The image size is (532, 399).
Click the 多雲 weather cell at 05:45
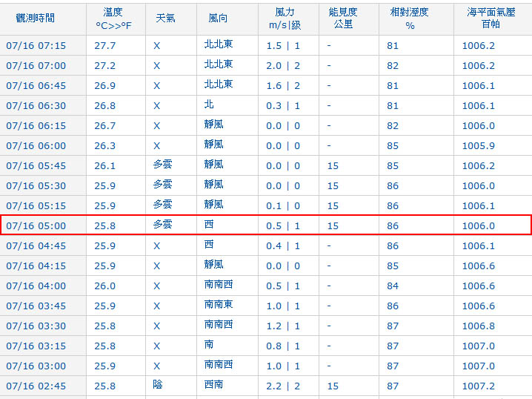pyautogui.click(x=162, y=165)
